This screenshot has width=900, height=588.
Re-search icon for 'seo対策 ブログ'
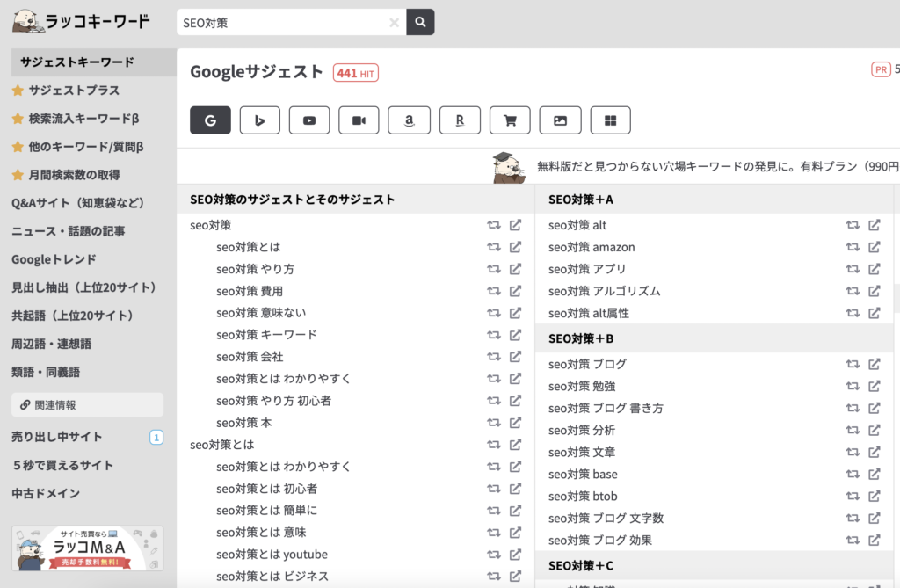click(x=852, y=364)
